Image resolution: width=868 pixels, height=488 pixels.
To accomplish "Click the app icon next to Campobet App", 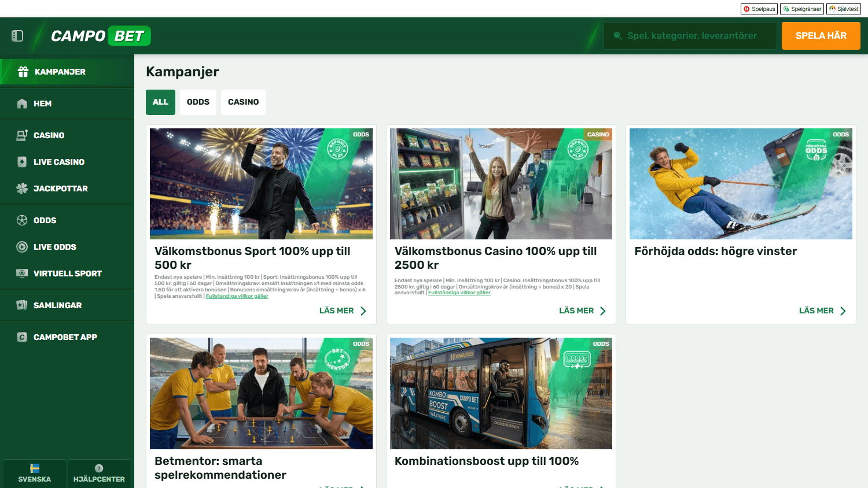I will click(22, 337).
